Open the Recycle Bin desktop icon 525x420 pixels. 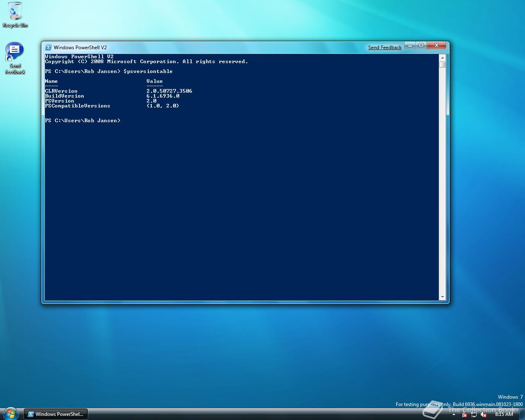(x=15, y=15)
